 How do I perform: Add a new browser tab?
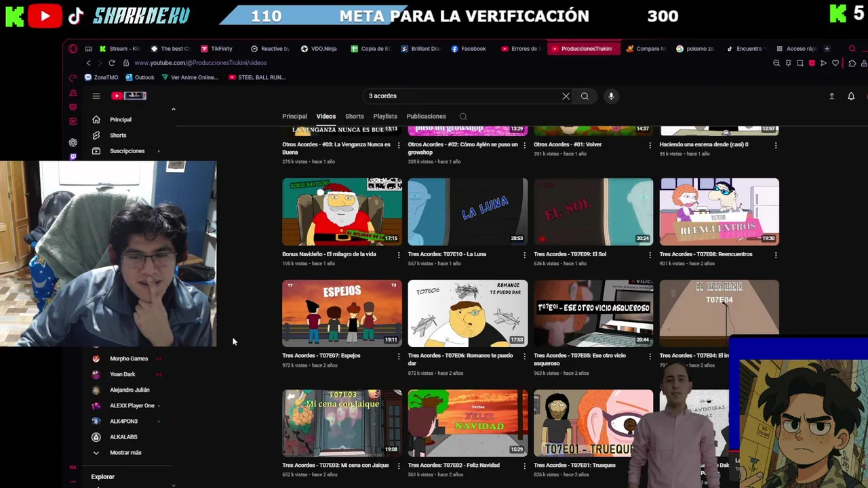click(x=827, y=49)
